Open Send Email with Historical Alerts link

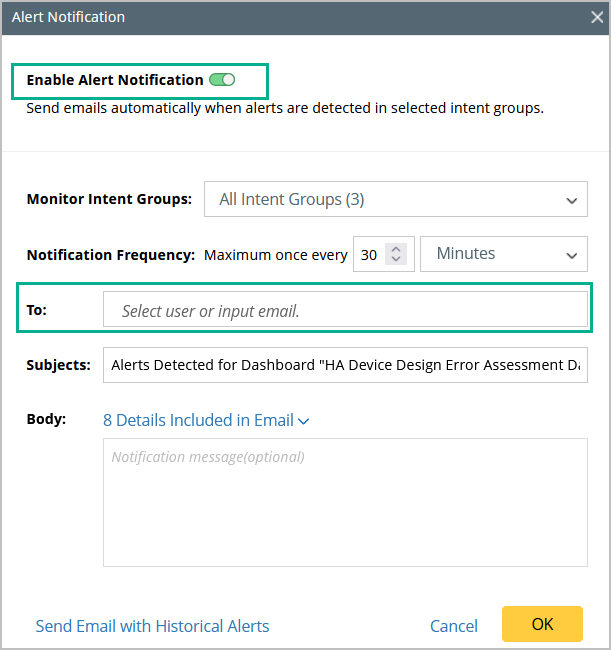[152, 626]
